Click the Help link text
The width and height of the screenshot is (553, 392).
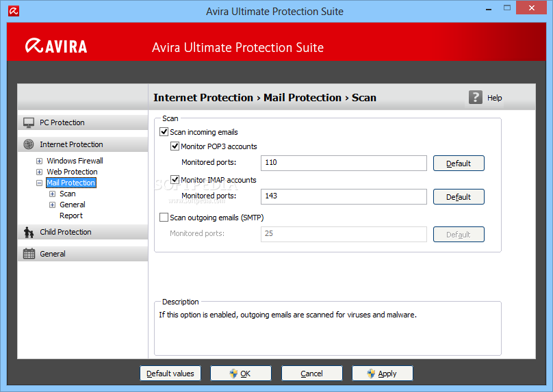(494, 98)
